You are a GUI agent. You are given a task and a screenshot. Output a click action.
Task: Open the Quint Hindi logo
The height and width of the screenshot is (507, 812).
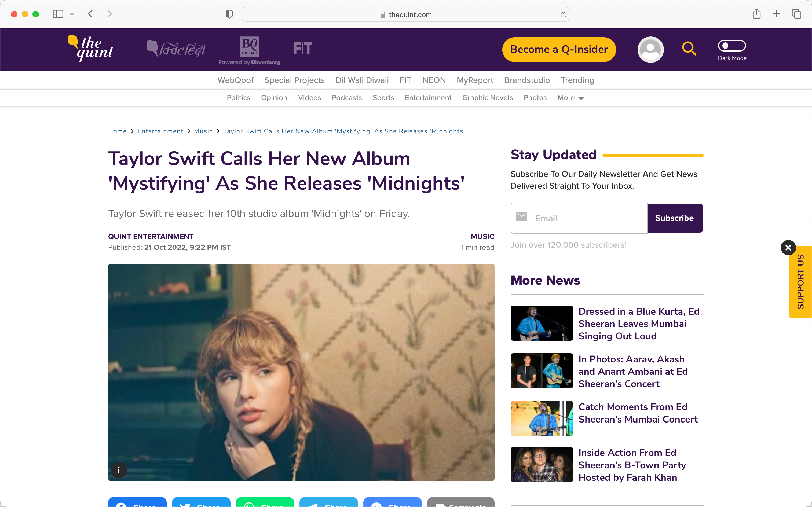[x=176, y=49]
